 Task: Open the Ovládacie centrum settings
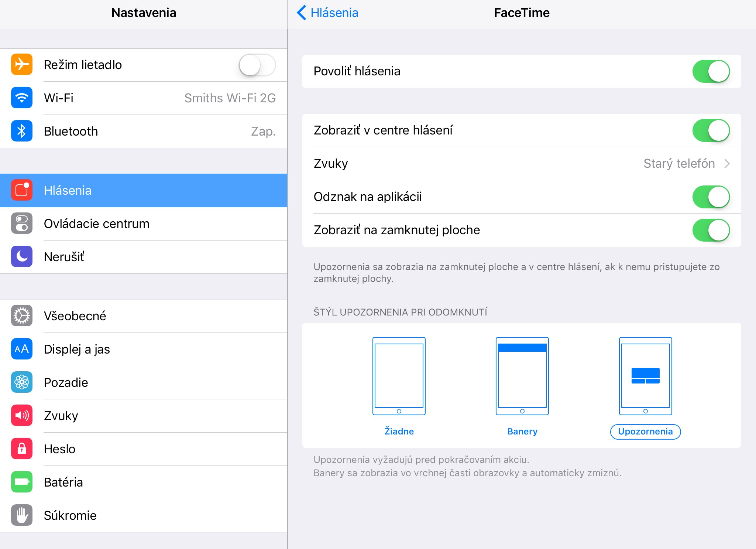coord(144,224)
